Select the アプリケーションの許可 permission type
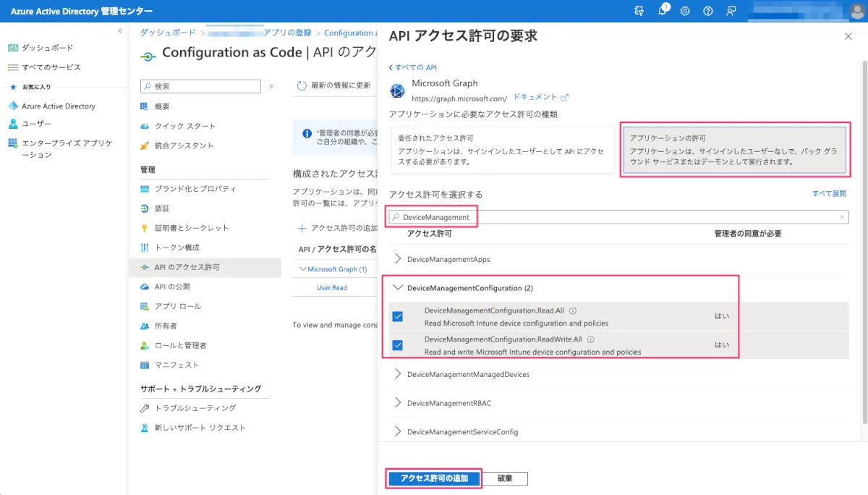The image size is (868, 495). click(734, 150)
